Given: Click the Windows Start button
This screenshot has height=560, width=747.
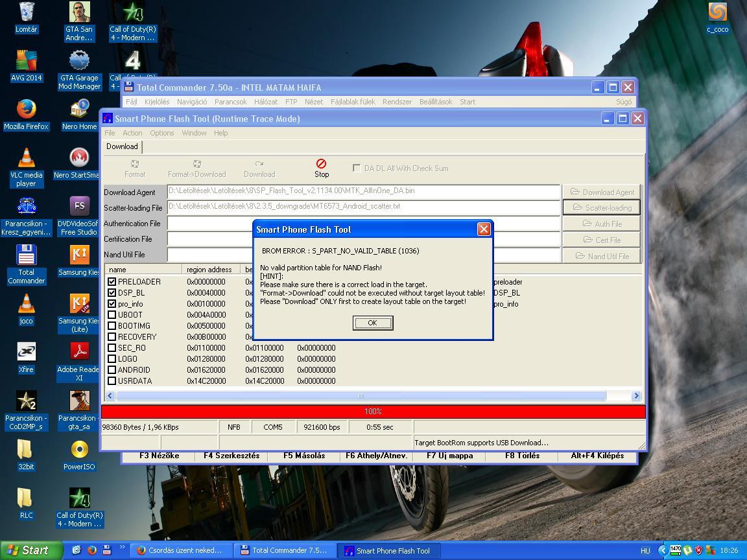Looking at the screenshot, I should tap(31, 550).
